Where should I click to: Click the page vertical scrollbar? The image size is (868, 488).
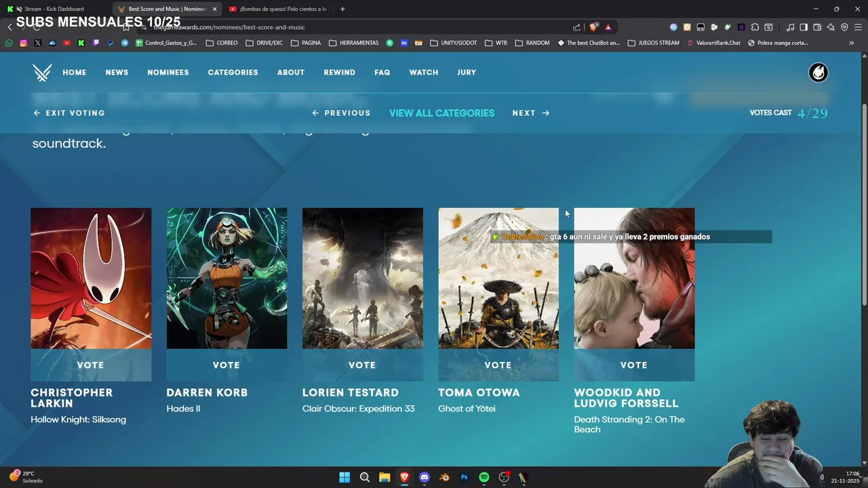[864, 203]
